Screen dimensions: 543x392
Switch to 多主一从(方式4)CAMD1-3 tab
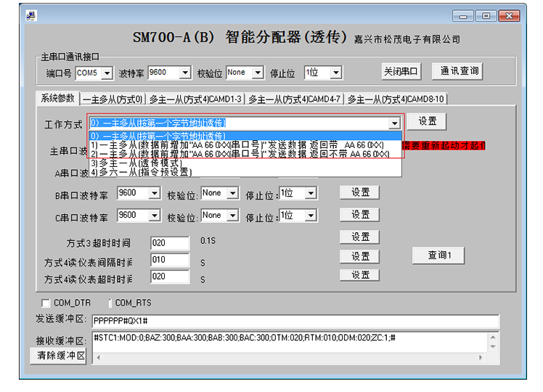[195, 99]
